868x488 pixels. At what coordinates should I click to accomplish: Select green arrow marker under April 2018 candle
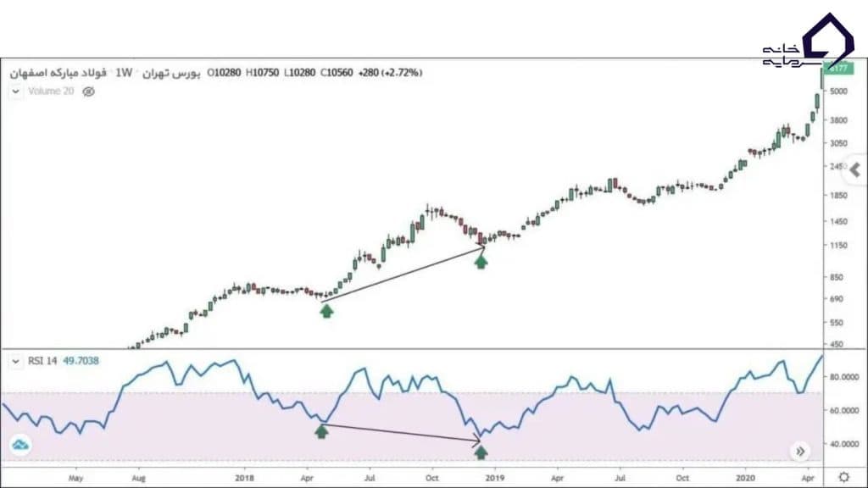pos(326,311)
